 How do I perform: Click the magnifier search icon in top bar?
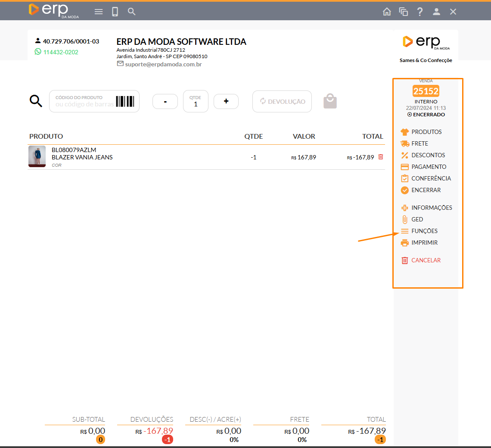pyautogui.click(x=132, y=12)
